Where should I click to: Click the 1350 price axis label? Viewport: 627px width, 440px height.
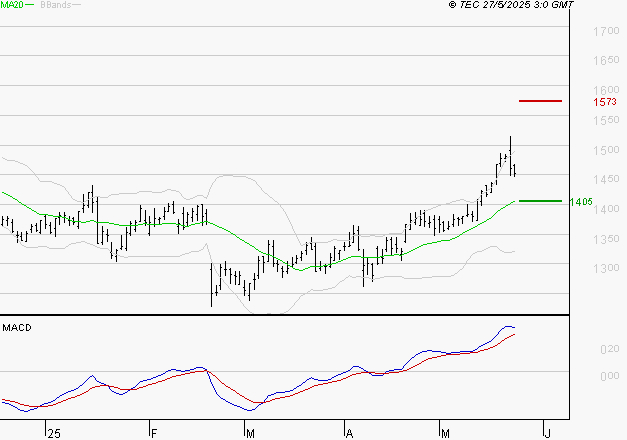pyautogui.click(x=606, y=239)
